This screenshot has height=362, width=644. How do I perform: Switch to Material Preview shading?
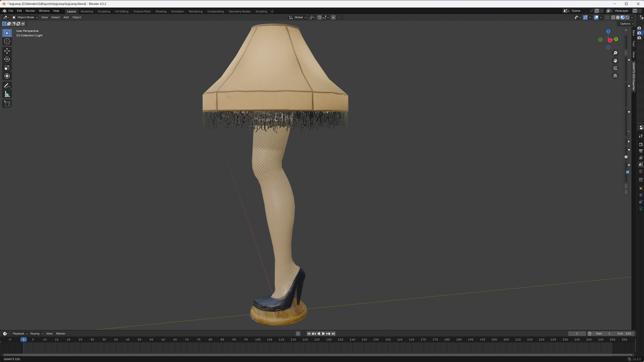623,17
